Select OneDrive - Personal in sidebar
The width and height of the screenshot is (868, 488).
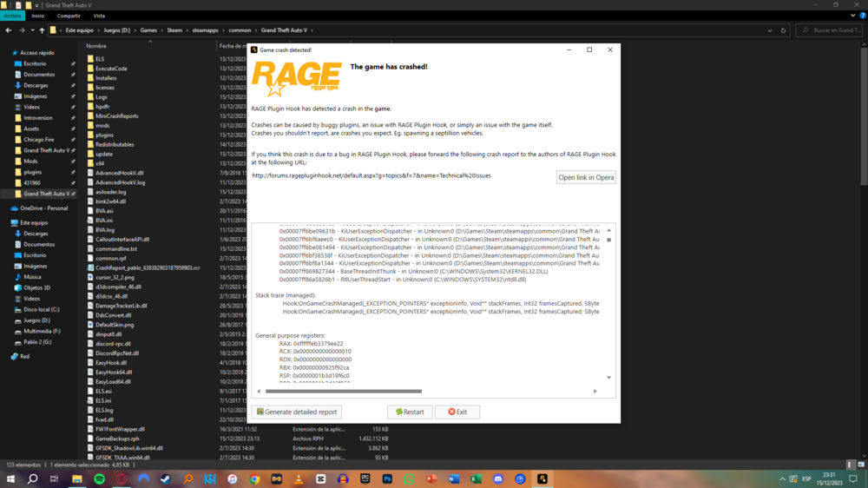(43, 208)
